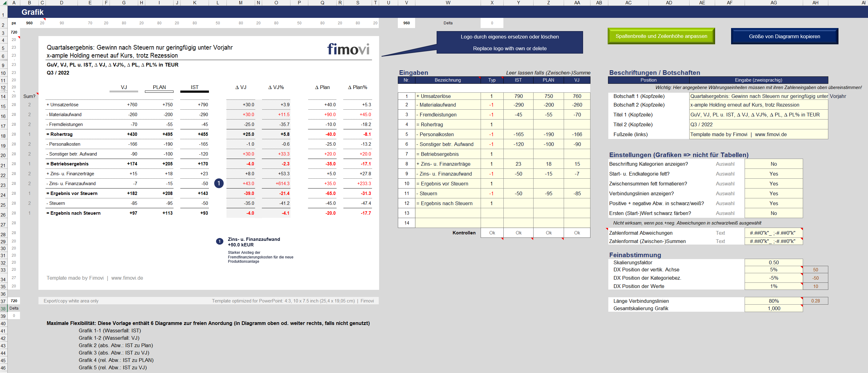Select the Delta value 0 in row 2
The height and width of the screenshot is (373, 868).
[492, 23]
